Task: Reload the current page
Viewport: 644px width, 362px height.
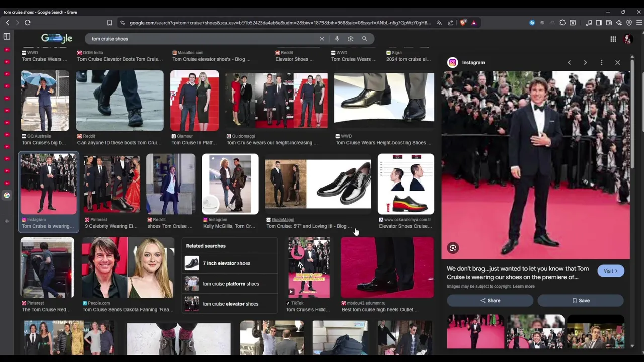Action: pos(28,23)
